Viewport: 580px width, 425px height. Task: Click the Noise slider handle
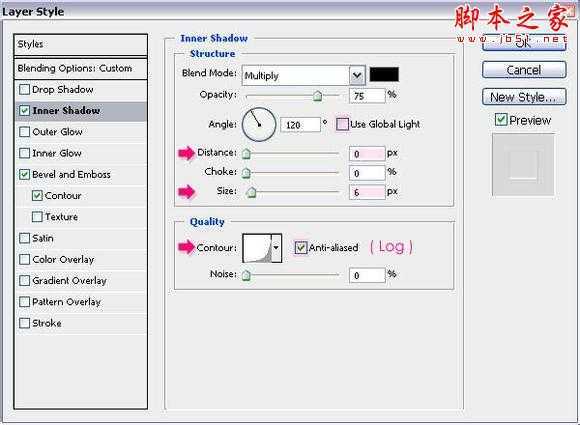[246, 275]
